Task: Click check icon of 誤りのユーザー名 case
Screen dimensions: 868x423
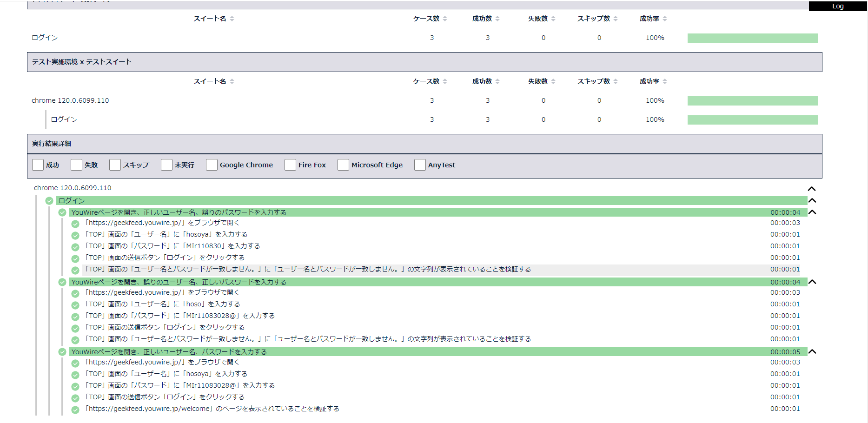Action: [x=62, y=282]
